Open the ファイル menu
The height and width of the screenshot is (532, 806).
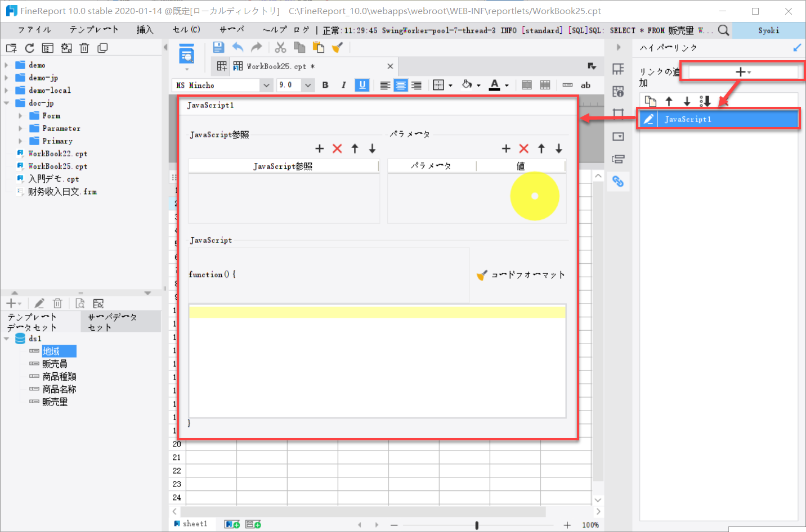pos(34,30)
